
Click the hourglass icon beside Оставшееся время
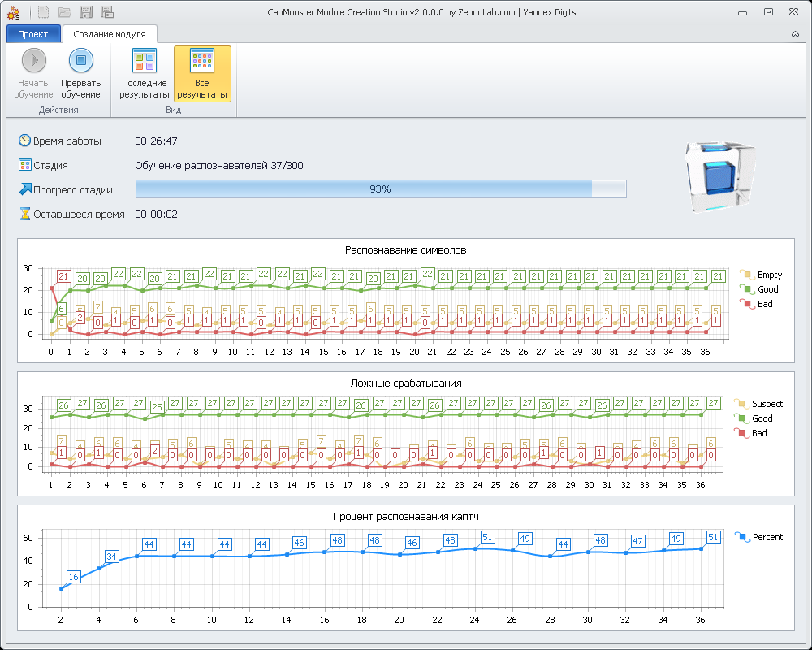(x=25, y=214)
